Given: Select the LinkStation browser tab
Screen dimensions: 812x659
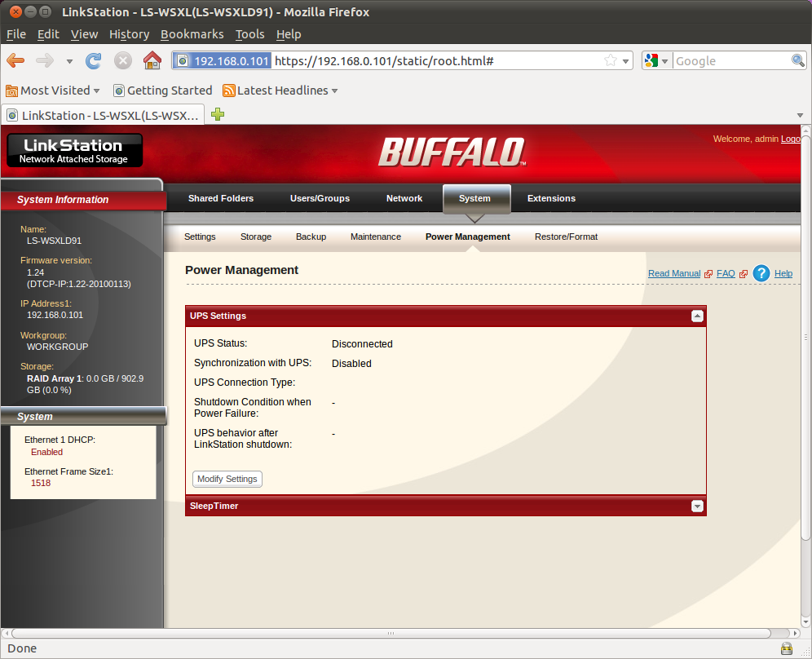Looking at the screenshot, I should click(x=103, y=115).
